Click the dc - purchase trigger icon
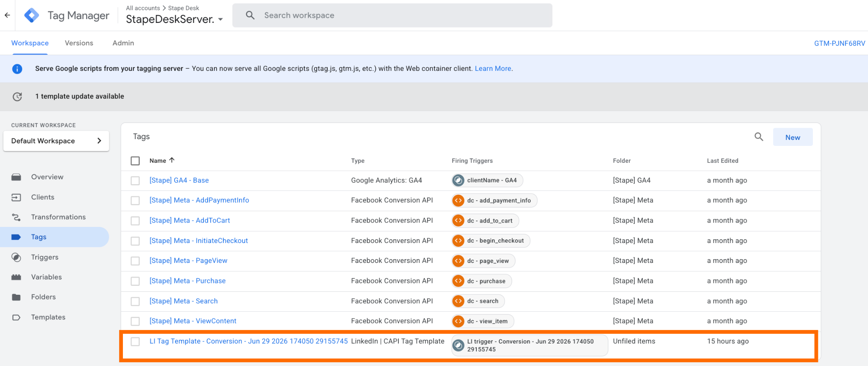The width and height of the screenshot is (868, 366). click(458, 281)
